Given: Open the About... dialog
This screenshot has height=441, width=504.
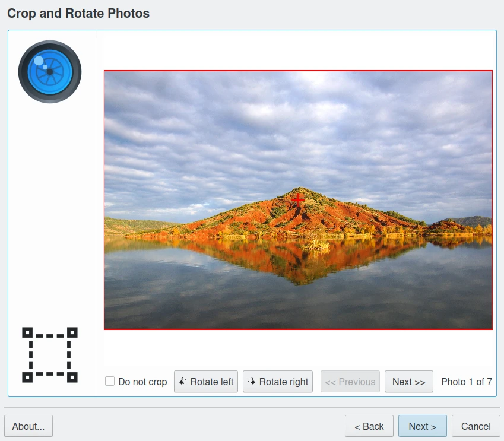Looking at the screenshot, I should coord(28,426).
